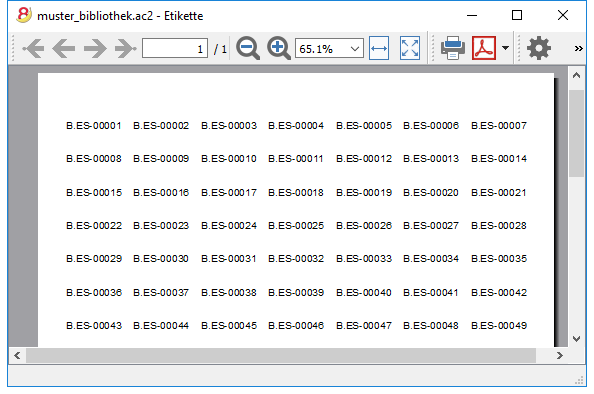The height and width of the screenshot is (394, 594).
Task: Go to previous page arrow
Action: coord(64,48)
